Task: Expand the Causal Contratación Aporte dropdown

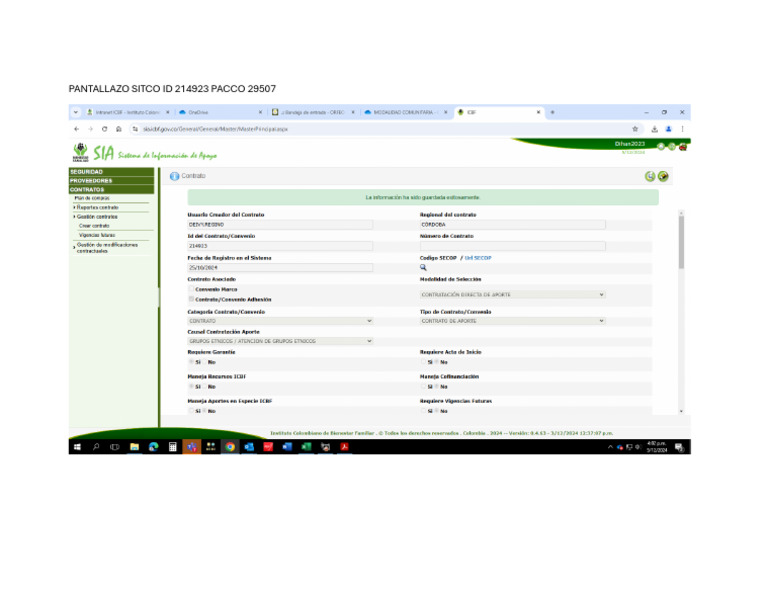Action: click(280, 341)
